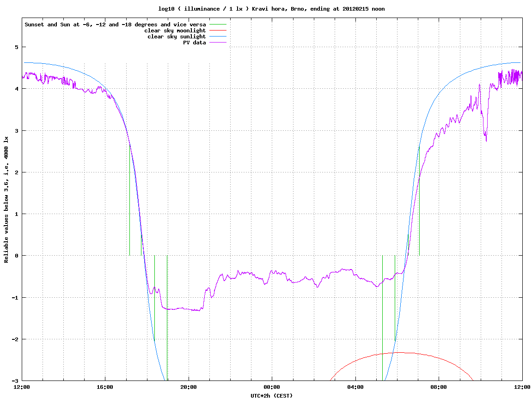Click the x-axis label 16:00

coord(105,387)
